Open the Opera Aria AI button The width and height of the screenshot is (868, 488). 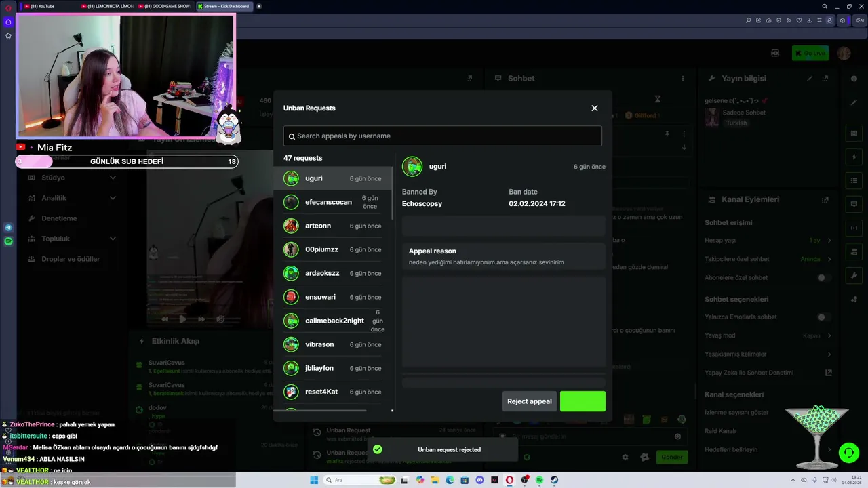pos(860,20)
